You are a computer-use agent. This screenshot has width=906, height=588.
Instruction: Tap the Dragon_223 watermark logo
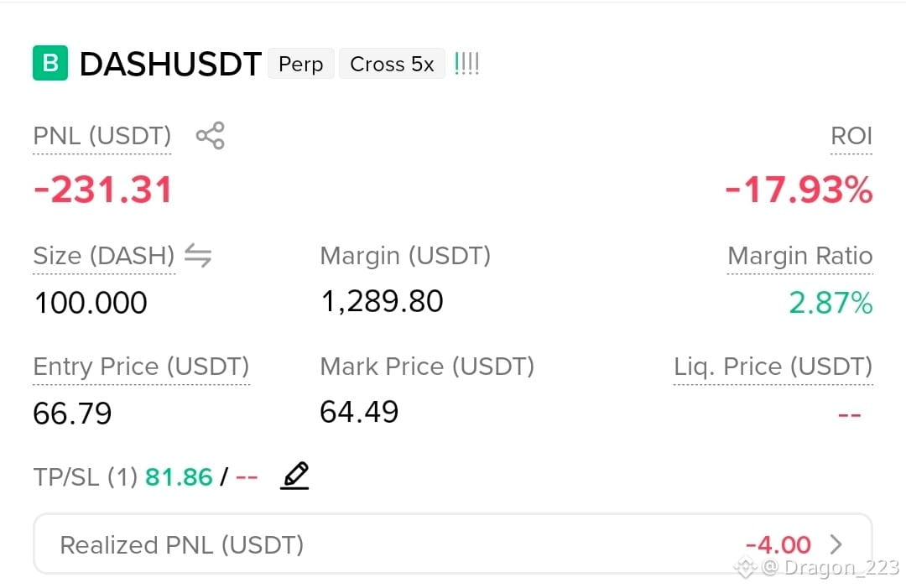pyautogui.click(x=745, y=568)
